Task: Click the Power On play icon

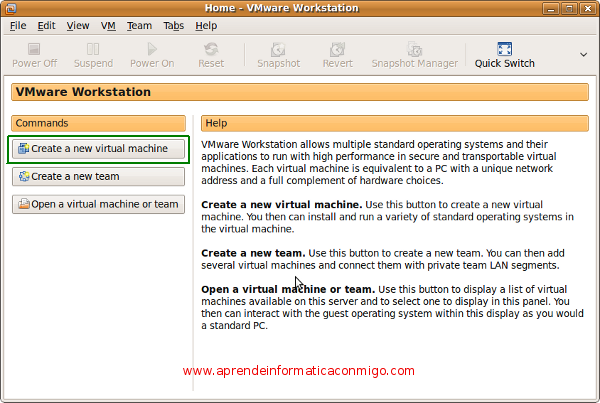Action: click(x=152, y=49)
